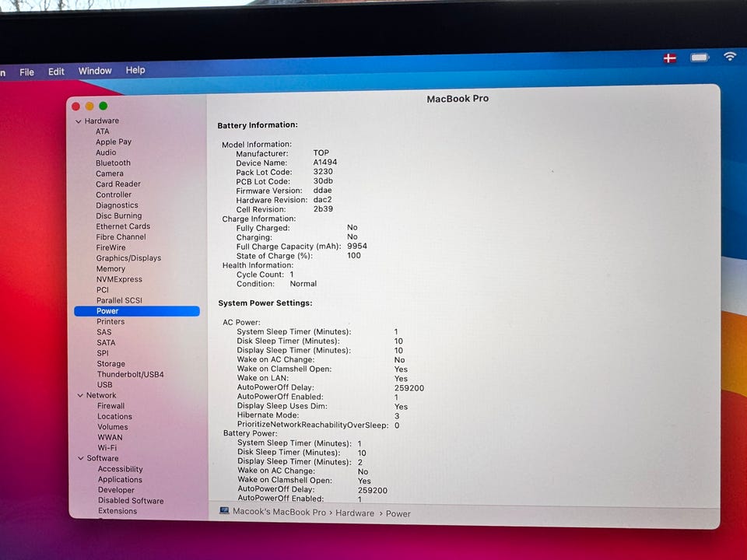Open the Edit menu
The width and height of the screenshot is (747, 560).
pyautogui.click(x=56, y=72)
